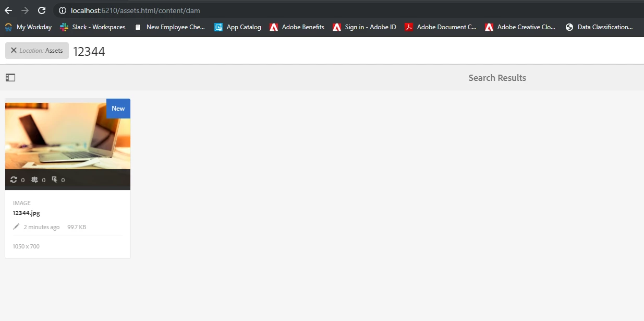The width and height of the screenshot is (644, 321).
Task: Open the laptop image thumbnail
Action: [68, 136]
